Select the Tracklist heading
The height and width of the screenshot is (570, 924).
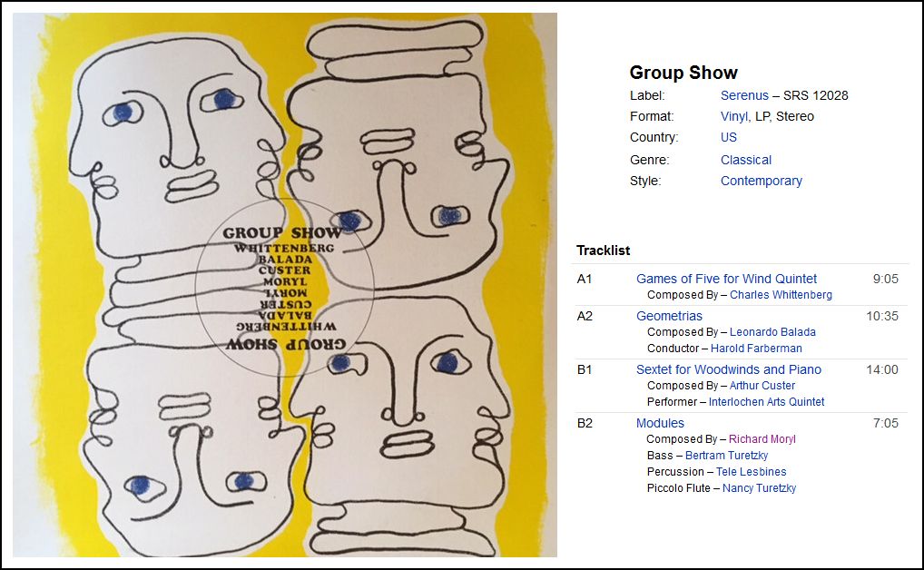603,251
